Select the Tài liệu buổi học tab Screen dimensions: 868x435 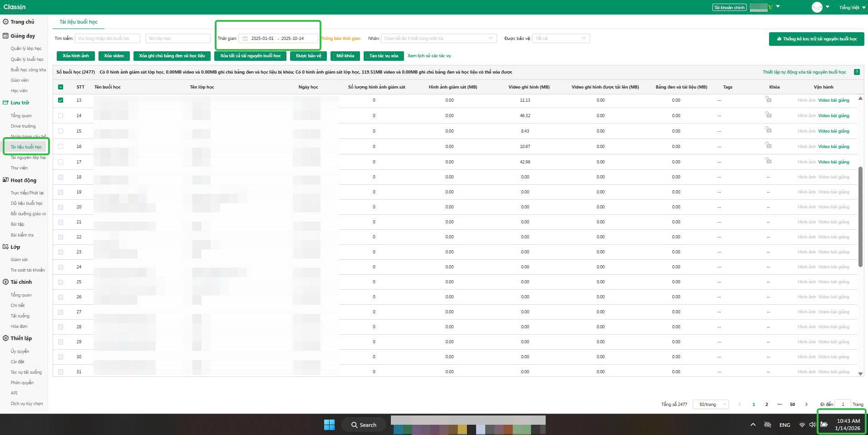[79, 22]
